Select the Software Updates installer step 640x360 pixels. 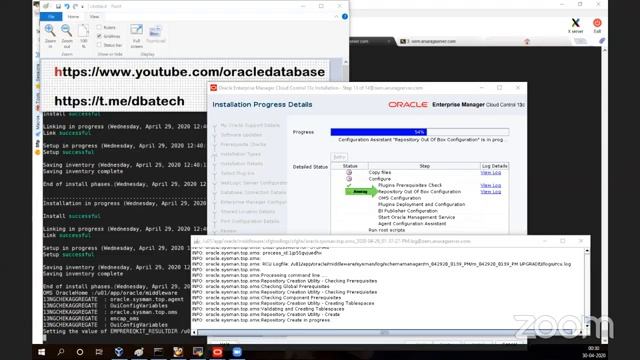click(241, 135)
